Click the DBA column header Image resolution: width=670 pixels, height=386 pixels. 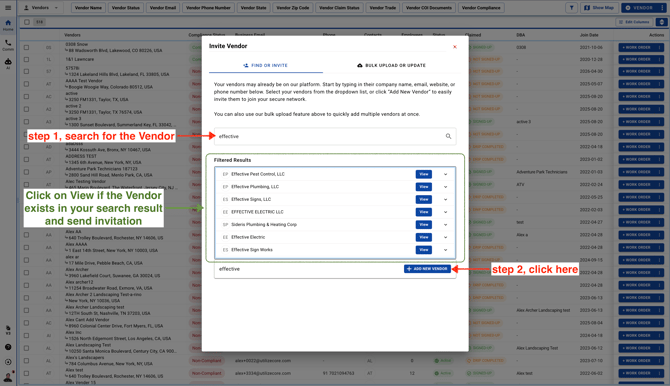(x=520, y=35)
